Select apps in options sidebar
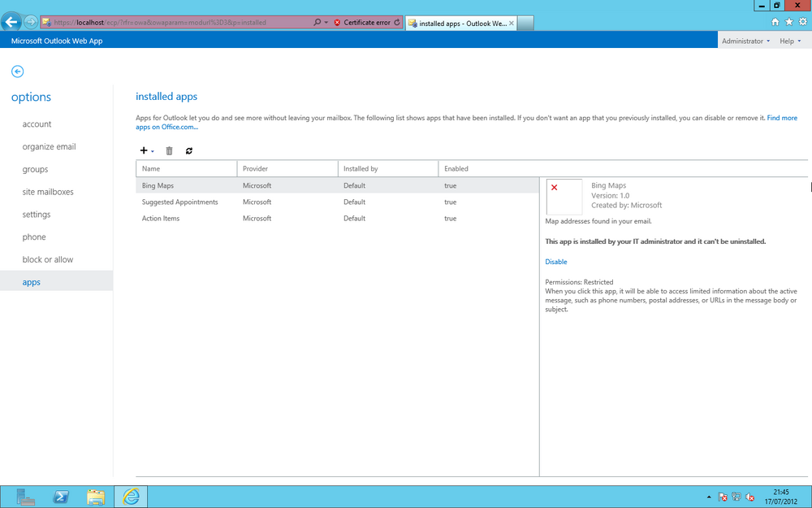 click(57, 282)
